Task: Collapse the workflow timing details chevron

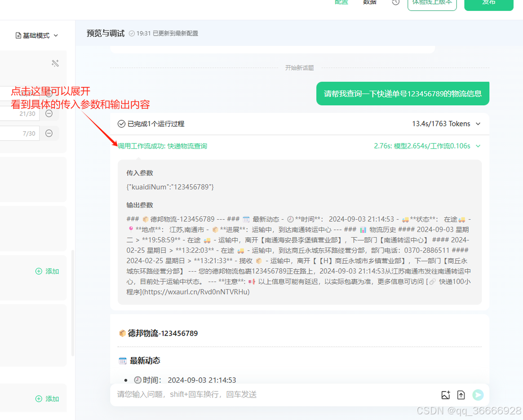Action: (478, 146)
